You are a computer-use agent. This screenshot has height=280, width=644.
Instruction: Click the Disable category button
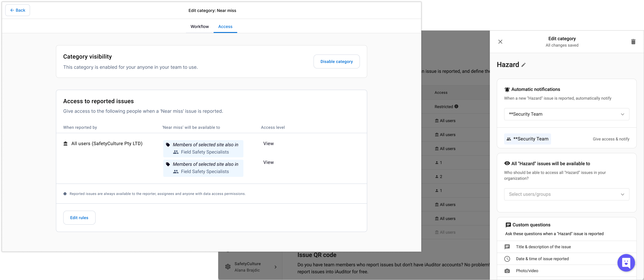pos(337,61)
